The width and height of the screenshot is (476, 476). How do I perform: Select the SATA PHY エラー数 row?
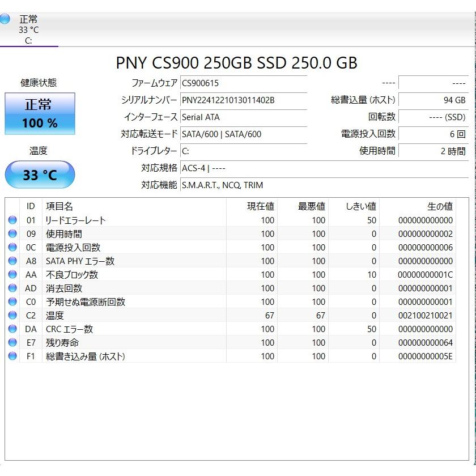click(x=231, y=261)
